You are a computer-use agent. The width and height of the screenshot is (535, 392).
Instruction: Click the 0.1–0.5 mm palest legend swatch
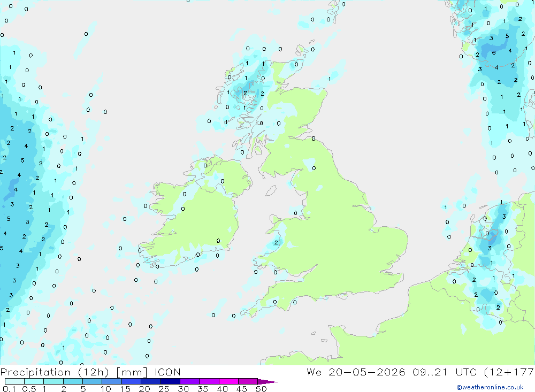(x=14, y=381)
